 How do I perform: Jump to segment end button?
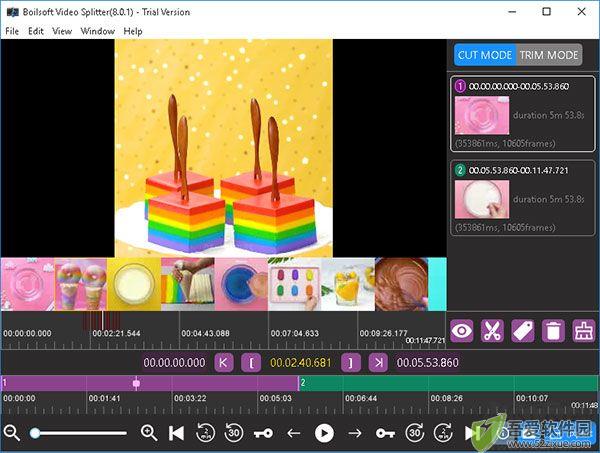[x=378, y=362]
